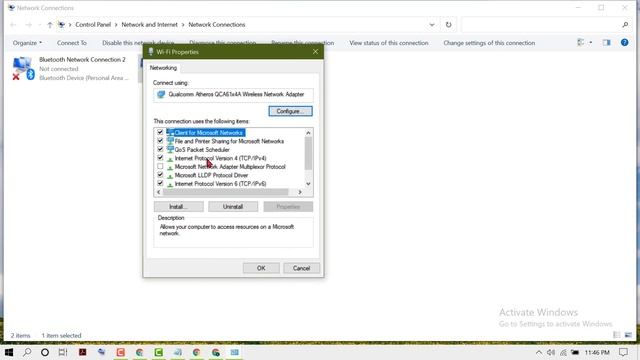
Task: Go up one folder level
Action: (50, 25)
